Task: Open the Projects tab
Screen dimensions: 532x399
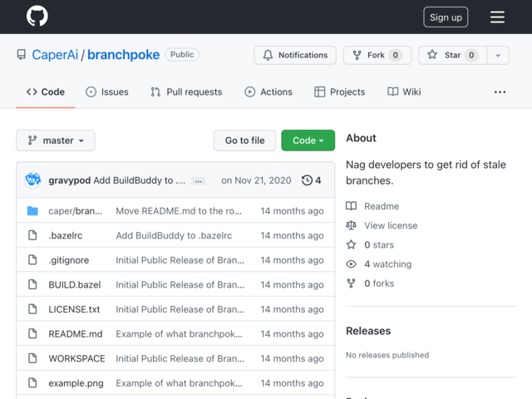Action: coord(340,92)
